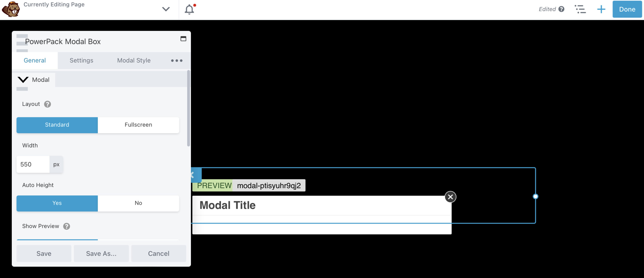This screenshot has height=278, width=644.
Task: Switch to Modal Style tab
Action: pyautogui.click(x=134, y=61)
